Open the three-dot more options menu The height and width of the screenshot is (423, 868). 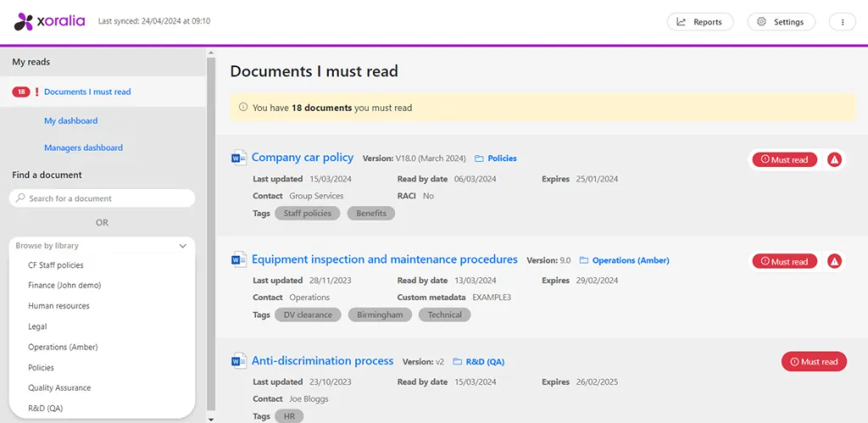coord(842,22)
